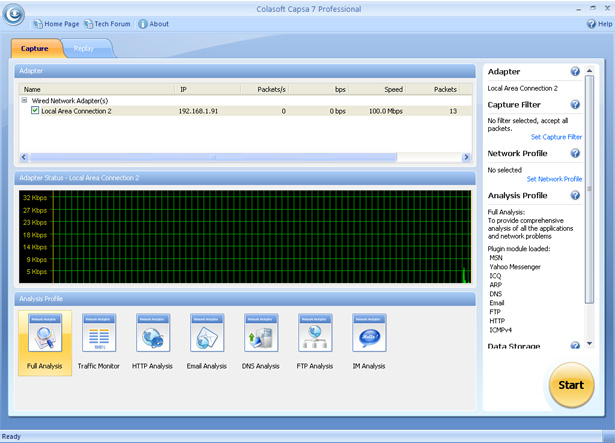The image size is (615, 443).
Task: Open Help in the top right
Action: tap(599, 24)
